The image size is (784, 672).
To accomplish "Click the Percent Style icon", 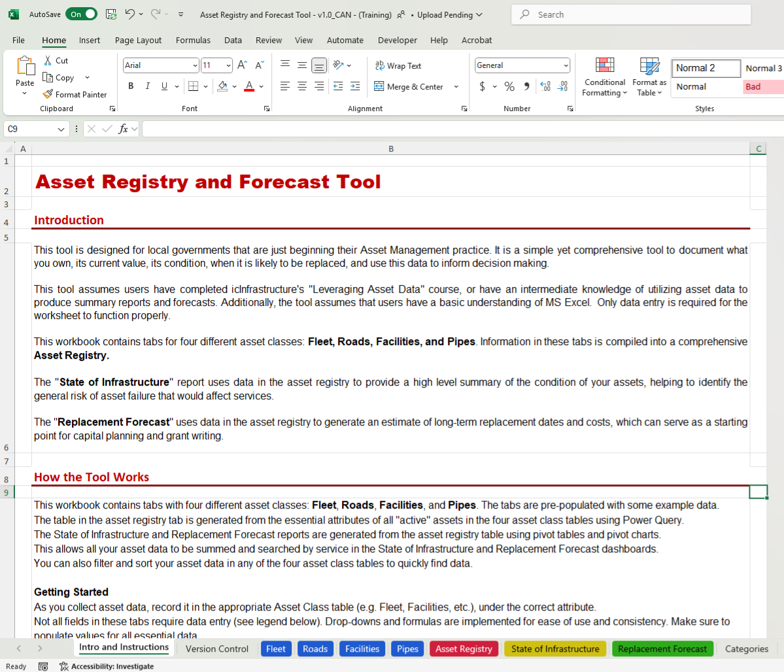I will click(x=509, y=86).
